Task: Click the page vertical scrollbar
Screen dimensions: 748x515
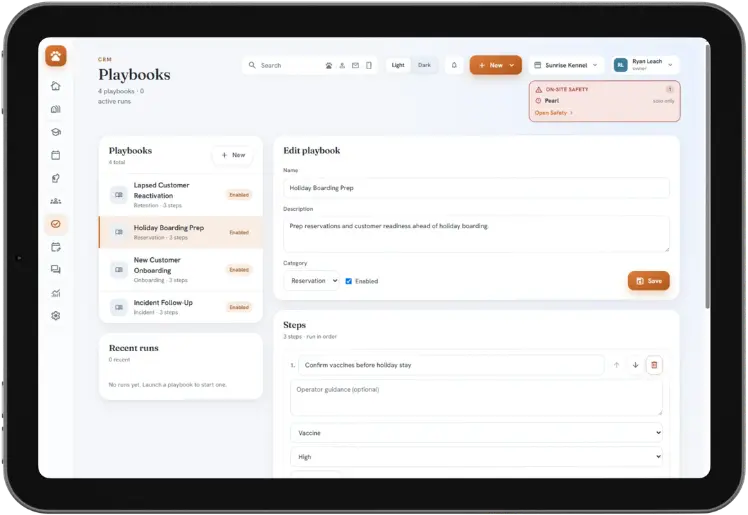Action: pos(707,176)
